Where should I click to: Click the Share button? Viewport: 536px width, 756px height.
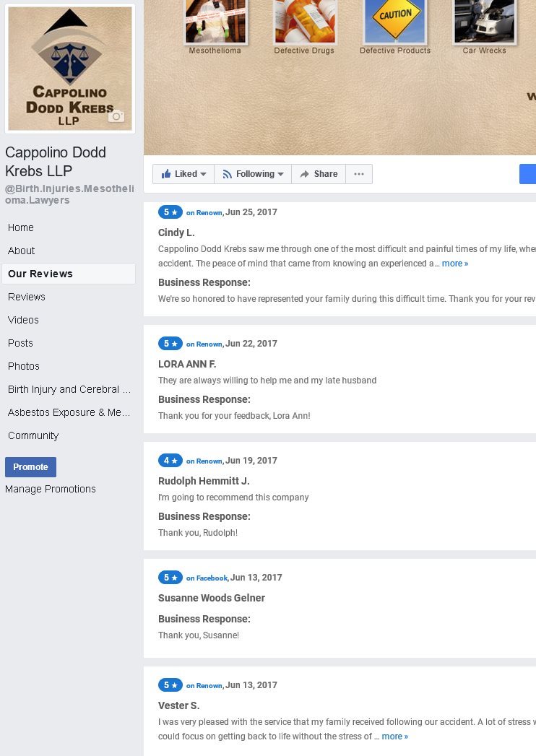tap(319, 174)
